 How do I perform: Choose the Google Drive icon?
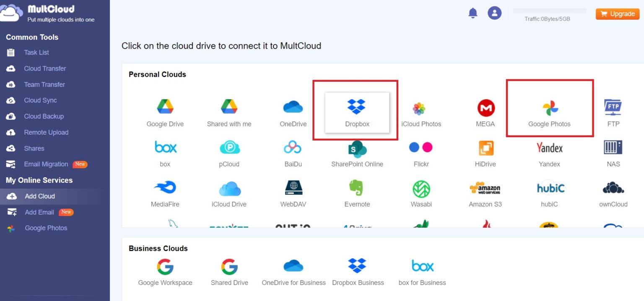(x=165, y=107)
